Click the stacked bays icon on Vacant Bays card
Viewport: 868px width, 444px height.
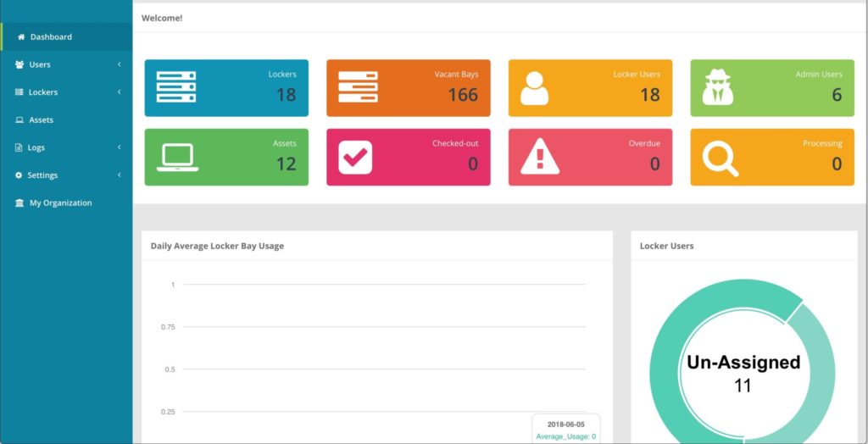click(x=359, y=87)
